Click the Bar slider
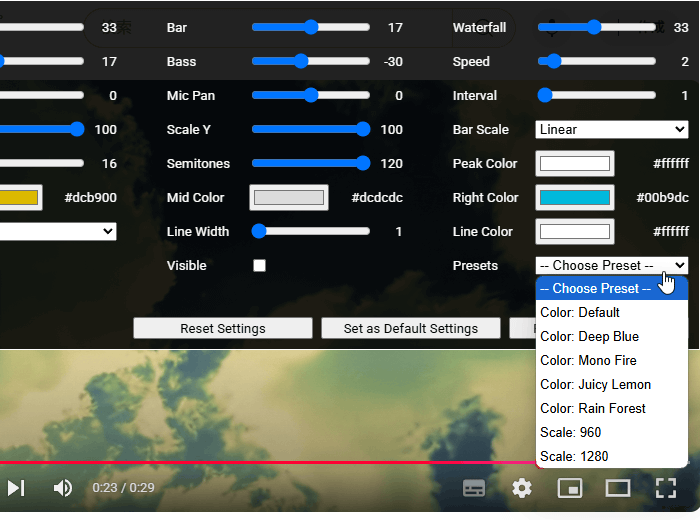This screenshot has width=700, height=520. click(311, 27)
